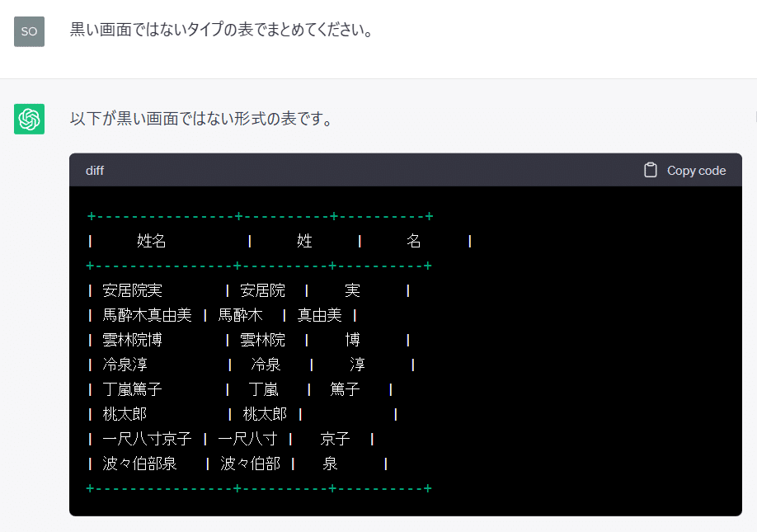Viewport: 757px width, 532px height.
Task: Click the ChatGPT logo avatar
Action: (29, 119)
